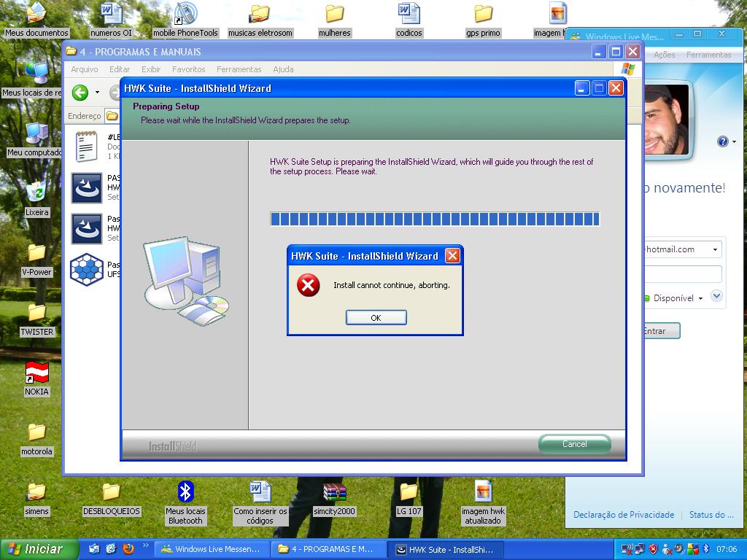Open the Ajuda menu in Explorer
The image size is (747, 560).
pos(283,69)
